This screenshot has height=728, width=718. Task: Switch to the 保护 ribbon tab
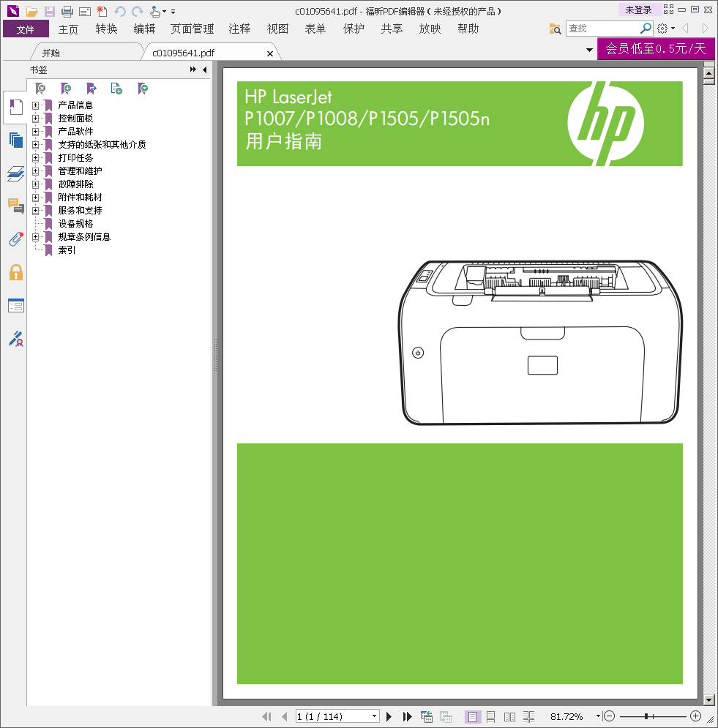(354, 29)
